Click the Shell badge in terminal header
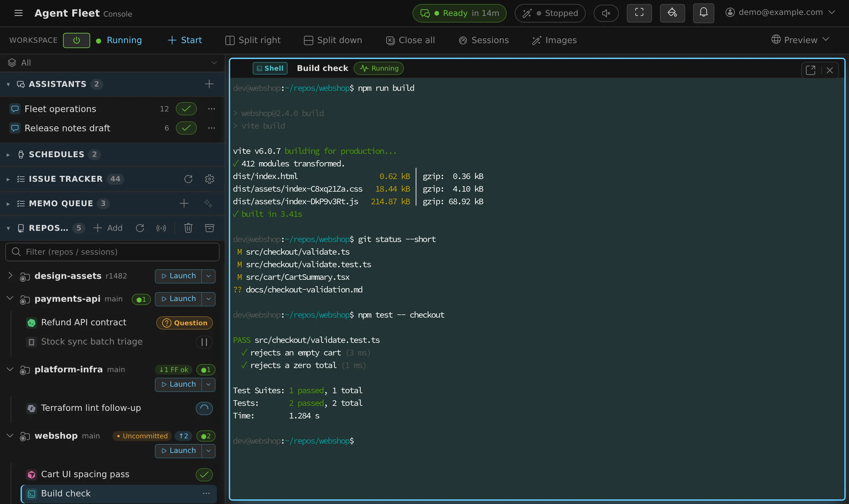Viewport: 849px width, 504px height. click(270, 68)
